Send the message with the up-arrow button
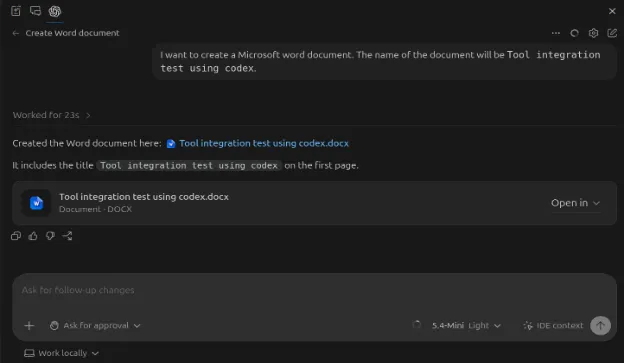The image size is (624, 363). click(600, 326)
